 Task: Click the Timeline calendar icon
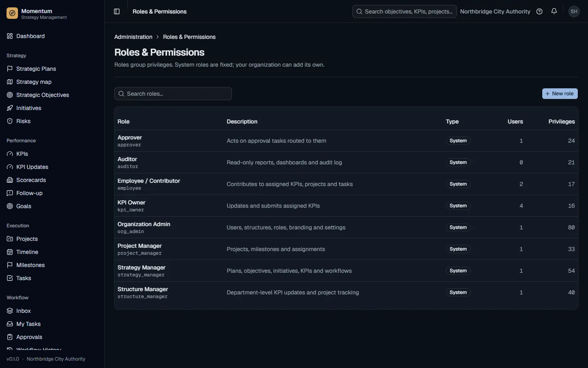pyautogui.click(x=10, y=252)
